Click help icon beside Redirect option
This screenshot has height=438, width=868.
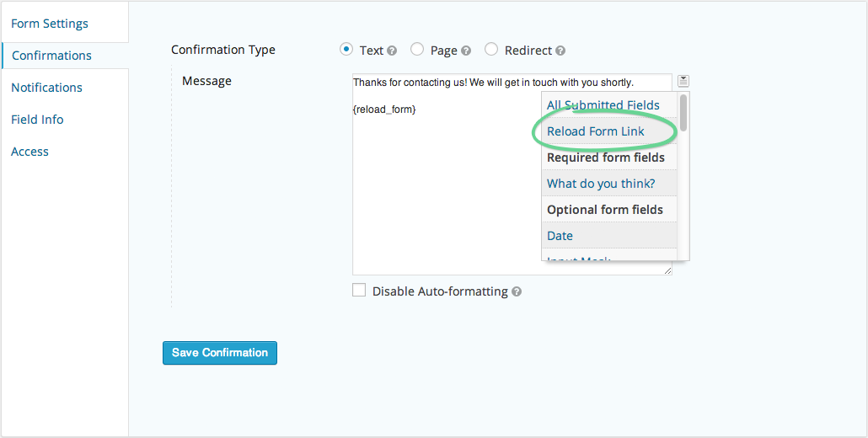(x=560, y=51)
